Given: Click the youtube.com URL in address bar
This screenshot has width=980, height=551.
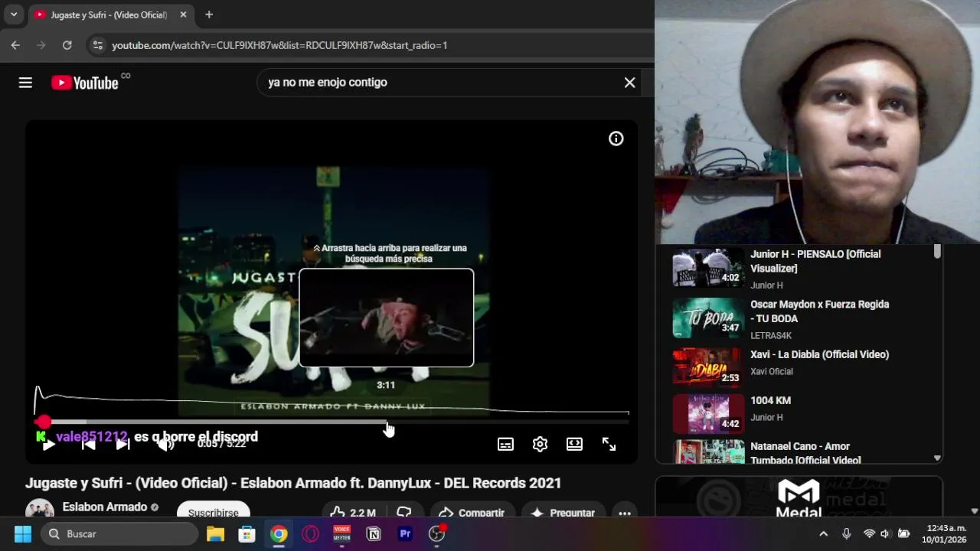Looking at the screenshot, I should pos(279,45).
